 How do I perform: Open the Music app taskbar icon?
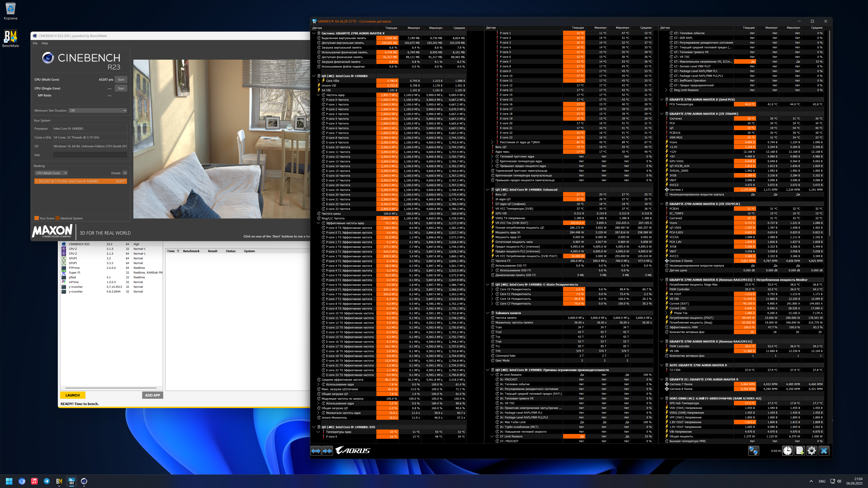click(x=34, y=481)
